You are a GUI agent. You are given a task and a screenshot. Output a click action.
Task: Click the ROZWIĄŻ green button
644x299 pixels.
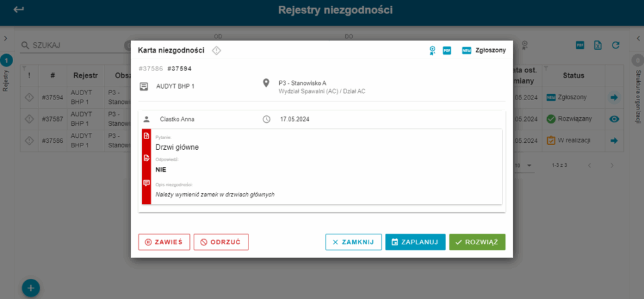pos(477,242)
